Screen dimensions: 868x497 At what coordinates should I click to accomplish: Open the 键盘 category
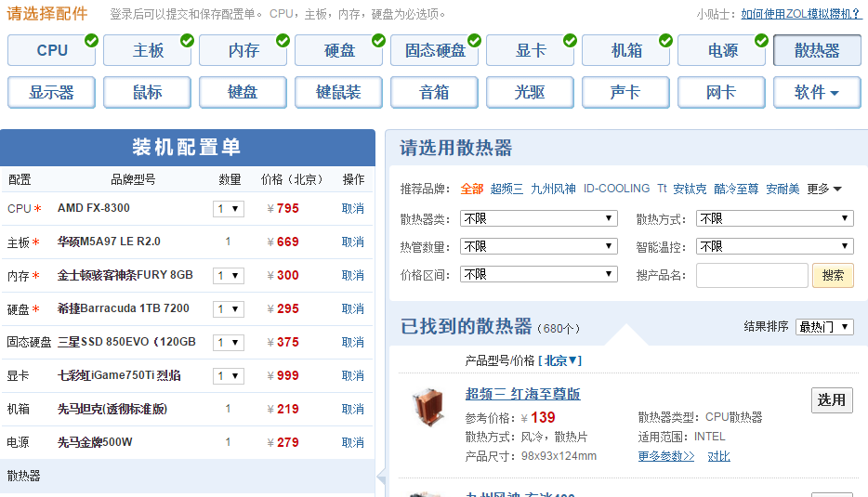[243, 92]
